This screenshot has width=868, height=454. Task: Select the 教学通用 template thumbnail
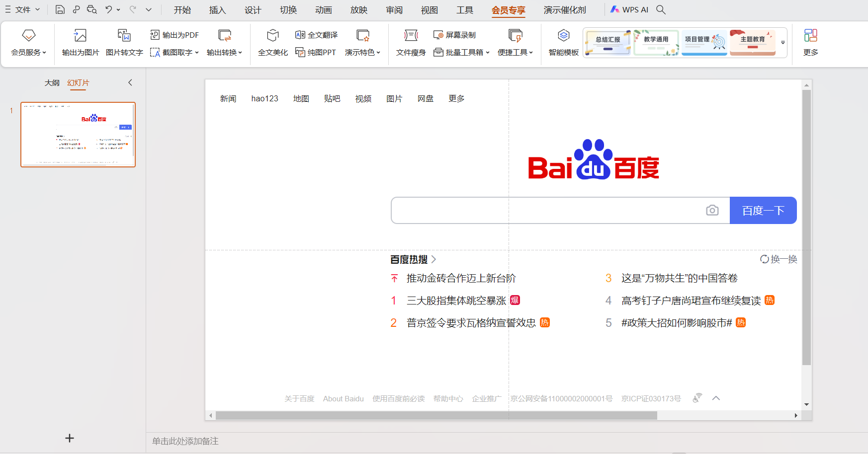(656, 42)
